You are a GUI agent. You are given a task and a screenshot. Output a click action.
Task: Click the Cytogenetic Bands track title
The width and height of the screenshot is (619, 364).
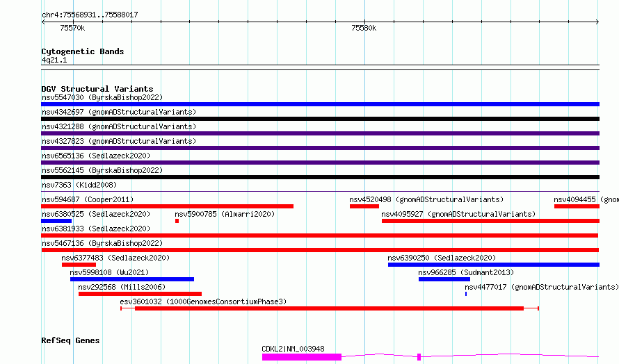tap(83, 51)
